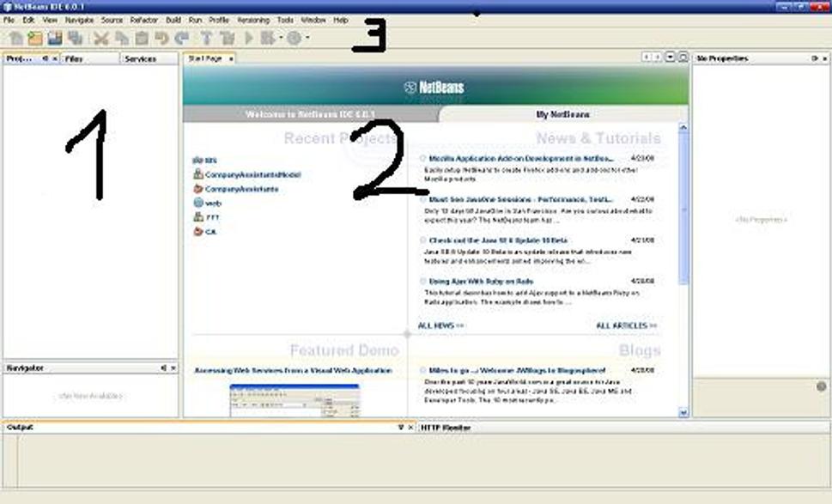Select the Welcome to NetBeans IDE tab
Viewport: 832px width, 504px height.
tap(311, 114)
